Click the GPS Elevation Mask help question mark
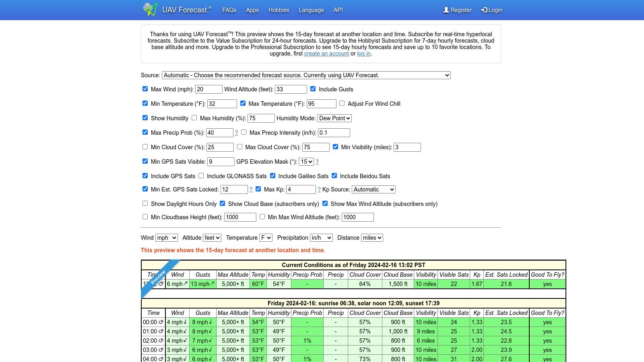The image size is (644, 362). (x=317, y=162)
